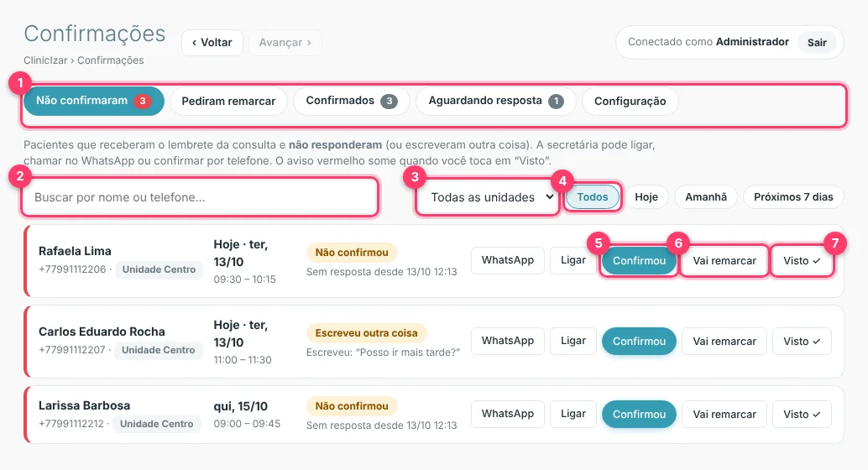Filter appointments by Hoje
This screenshot has width=868, height=470.
point(646,197)
